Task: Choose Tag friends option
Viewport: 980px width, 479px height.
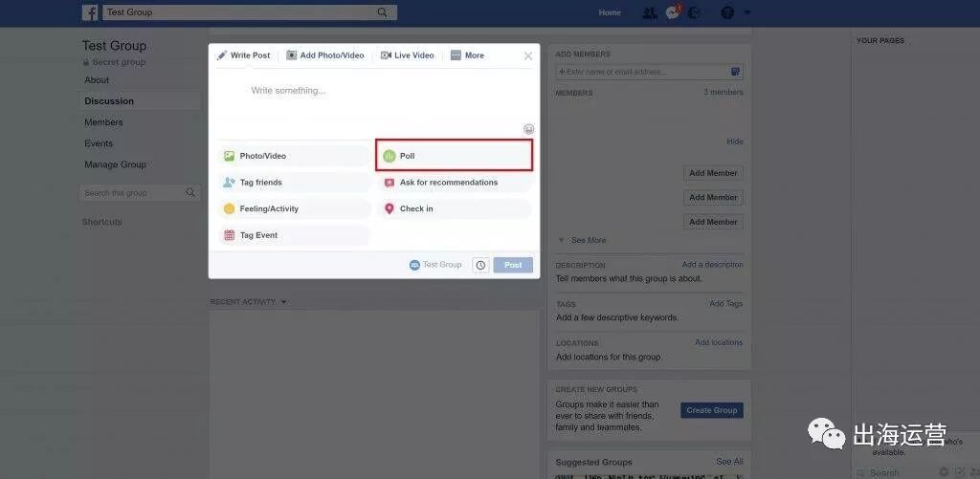Action: click(295, 183)
